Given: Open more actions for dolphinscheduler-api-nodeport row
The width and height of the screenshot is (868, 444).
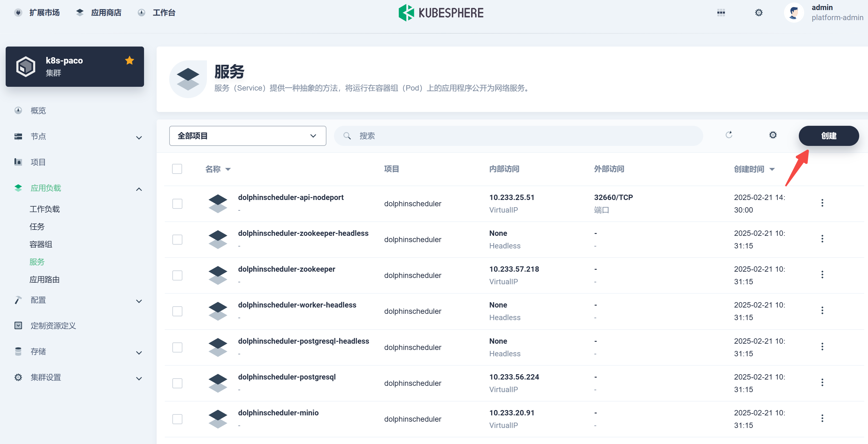Looking at the screenshot, I should (822, 203).
